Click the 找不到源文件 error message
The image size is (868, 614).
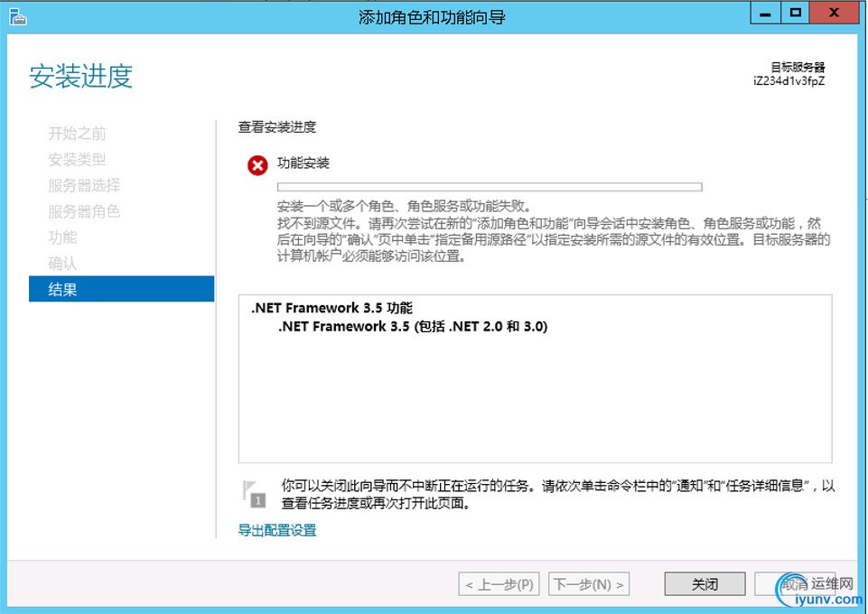point(554,239)
